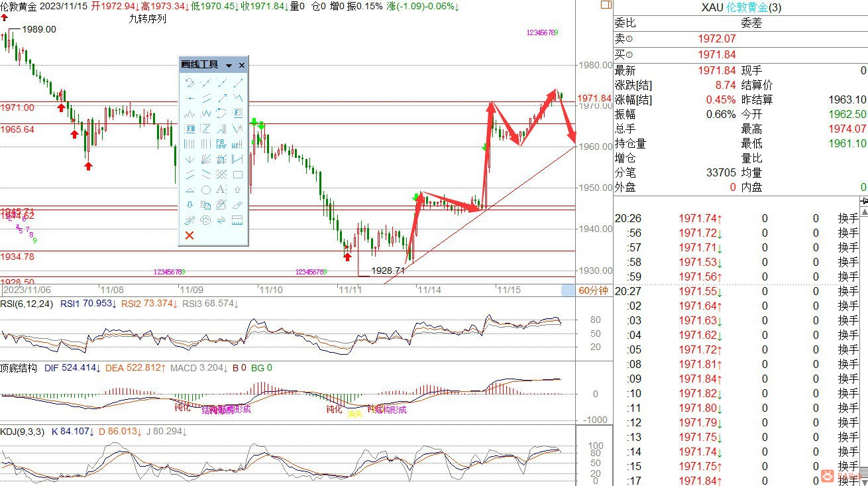Click the orange panel layout icon
Screen dimensions: 868x486
(x=606, y=5)
